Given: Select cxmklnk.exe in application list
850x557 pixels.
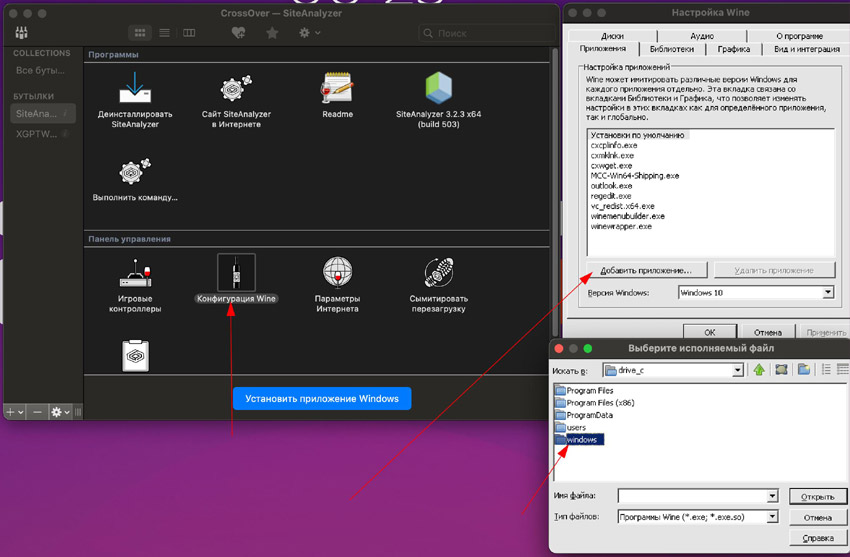Looking at the screenshot, I should tap(612, 156).
